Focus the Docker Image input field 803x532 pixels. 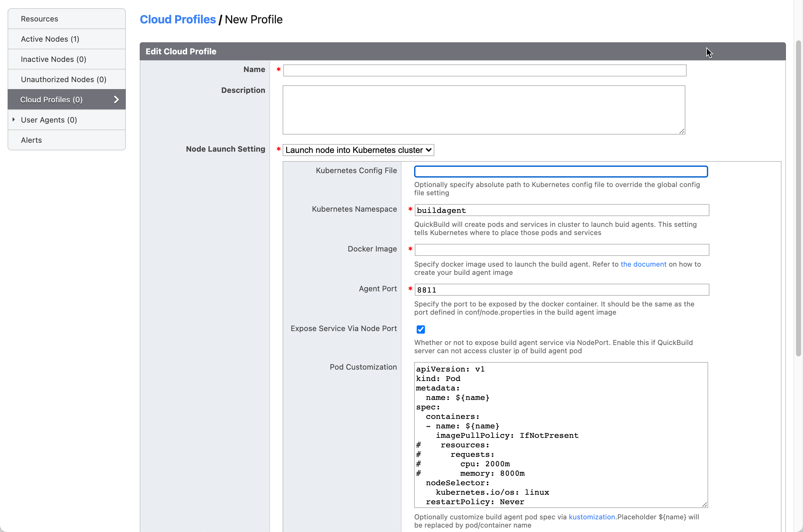coord(561,250)
